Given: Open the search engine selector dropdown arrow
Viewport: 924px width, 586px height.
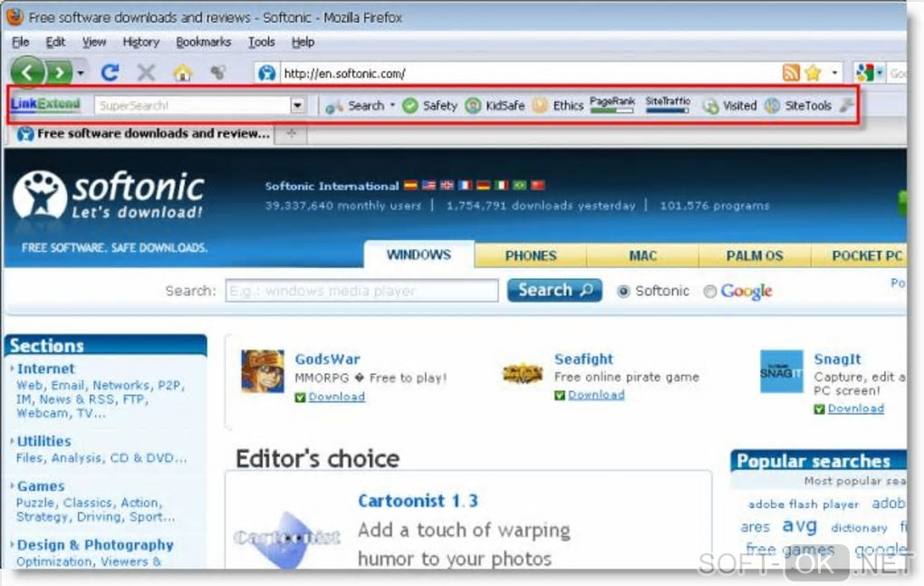Looking at the screenshot, I should (x=880, y=73).
